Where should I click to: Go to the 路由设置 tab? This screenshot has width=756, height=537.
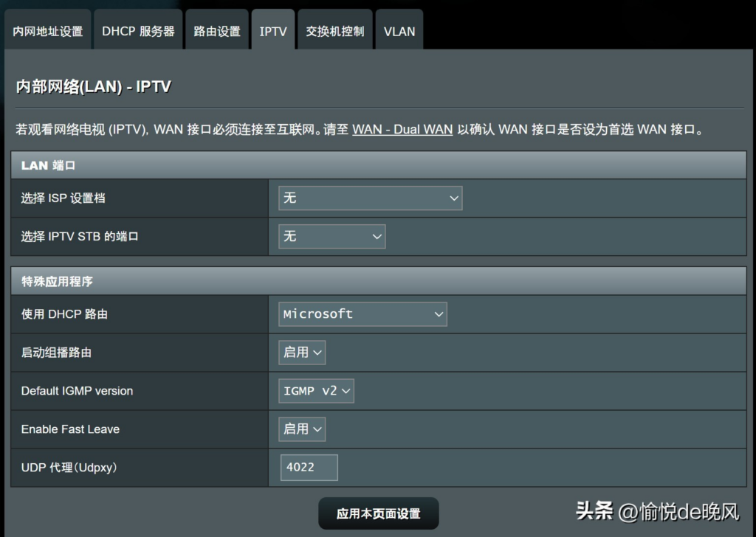pyautogui.click(x=217, y=31)
